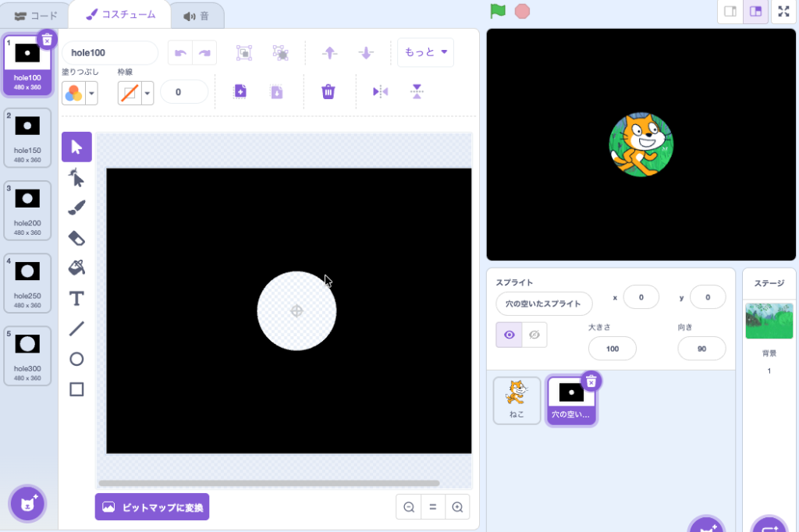Select the Brush tool

(x=76, y=207)
